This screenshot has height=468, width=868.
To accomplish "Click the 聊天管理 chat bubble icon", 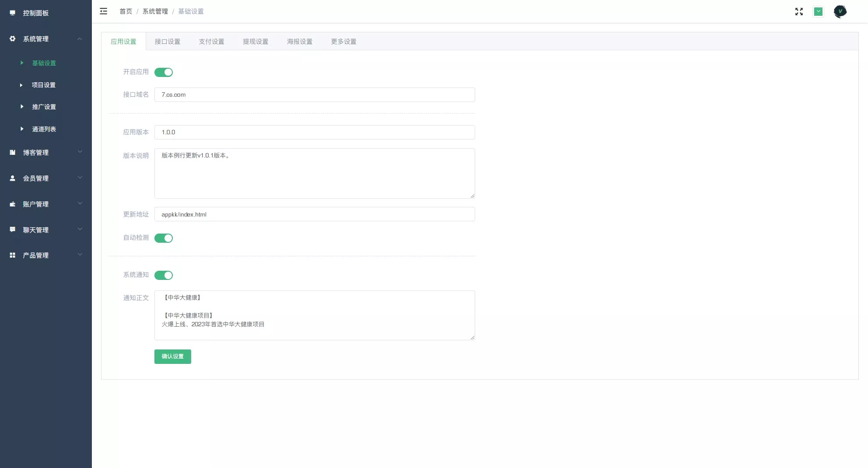I will [x=12, y=230].
